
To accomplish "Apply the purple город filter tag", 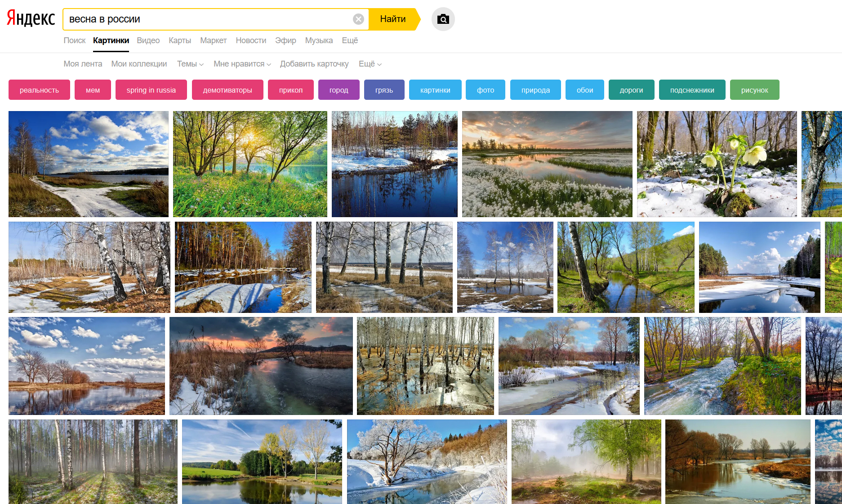I will click(x=339, y=90).
